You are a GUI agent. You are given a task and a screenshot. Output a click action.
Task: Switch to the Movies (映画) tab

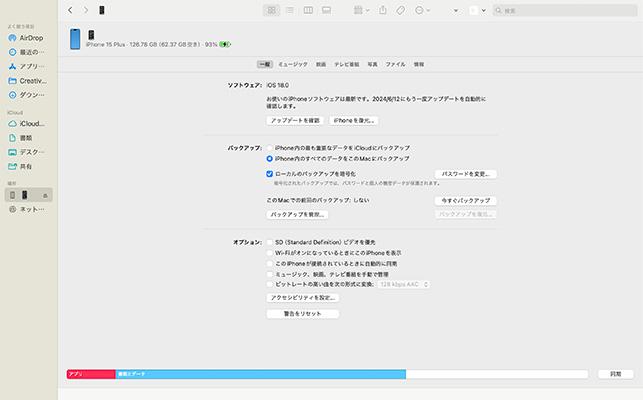[x=321, y=64]
